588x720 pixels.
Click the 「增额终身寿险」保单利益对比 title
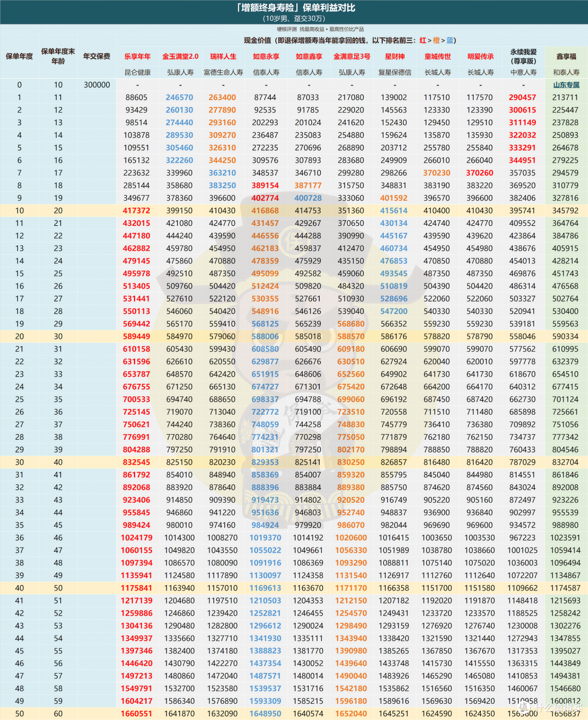(295, 8)
